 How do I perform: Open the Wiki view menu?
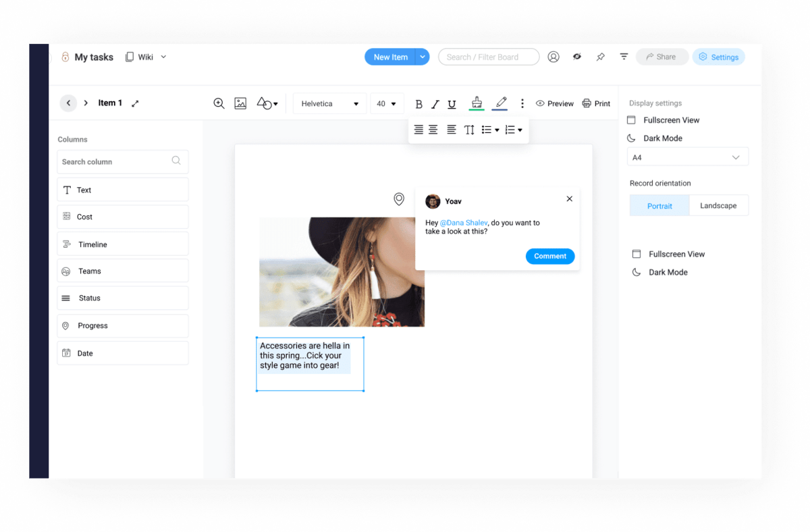pyautogui.click(x=146, y=57)
